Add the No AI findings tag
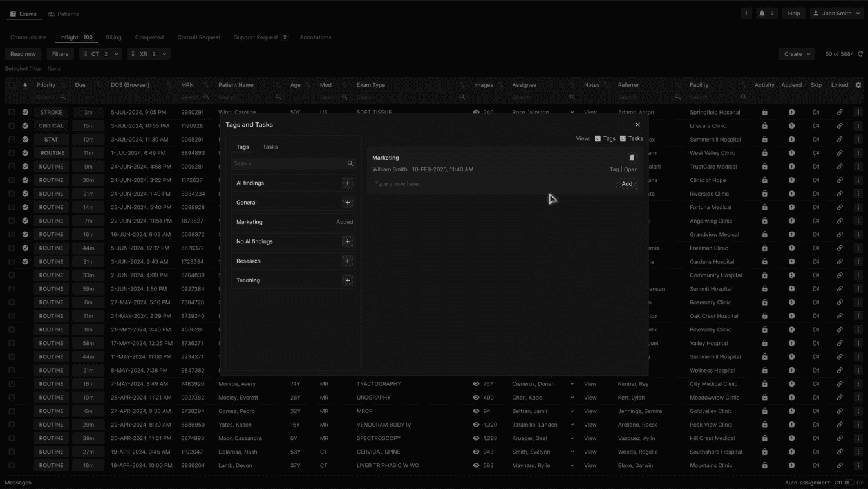The width and height of the screenshot is (868, 489). (x=348, y=241)
